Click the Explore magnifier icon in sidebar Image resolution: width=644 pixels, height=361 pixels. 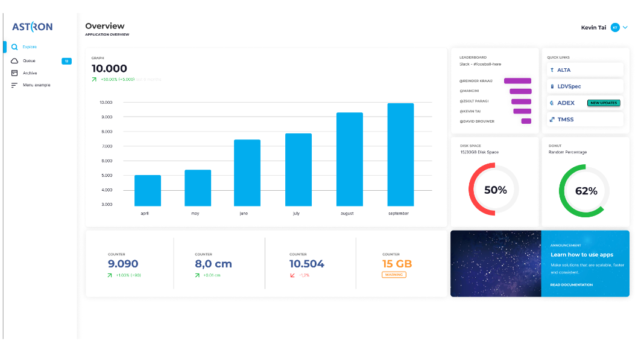tap(14, 47)
